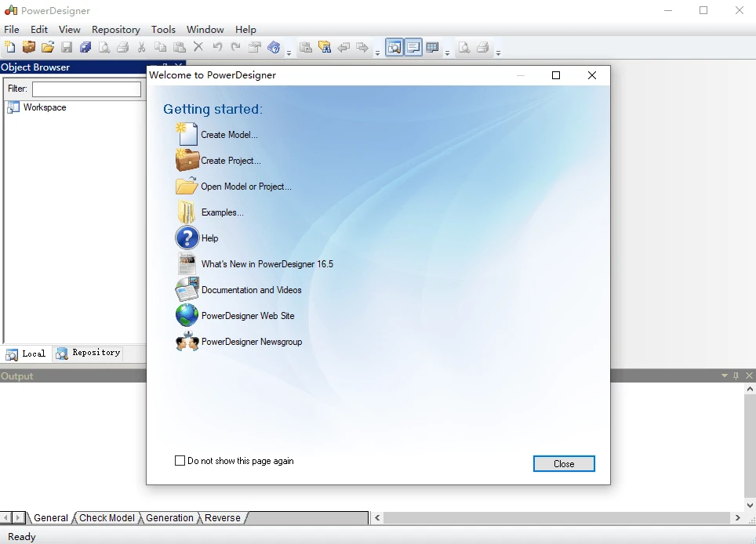This screenshot has height=544, width=756.
Task: Select the Generation output tab
Action: 169,518
